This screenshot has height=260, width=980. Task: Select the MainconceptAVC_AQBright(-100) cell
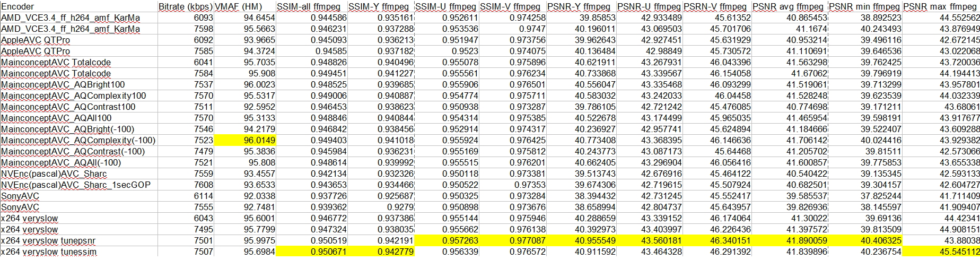coord(78,129)
